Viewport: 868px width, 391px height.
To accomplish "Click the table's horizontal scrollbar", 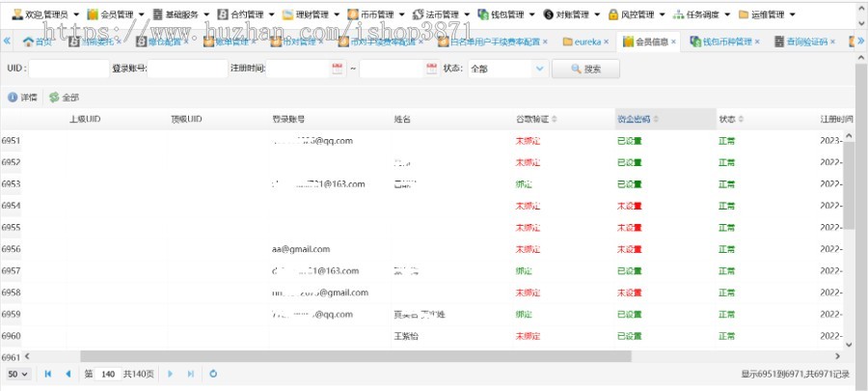I will (355, 356).
